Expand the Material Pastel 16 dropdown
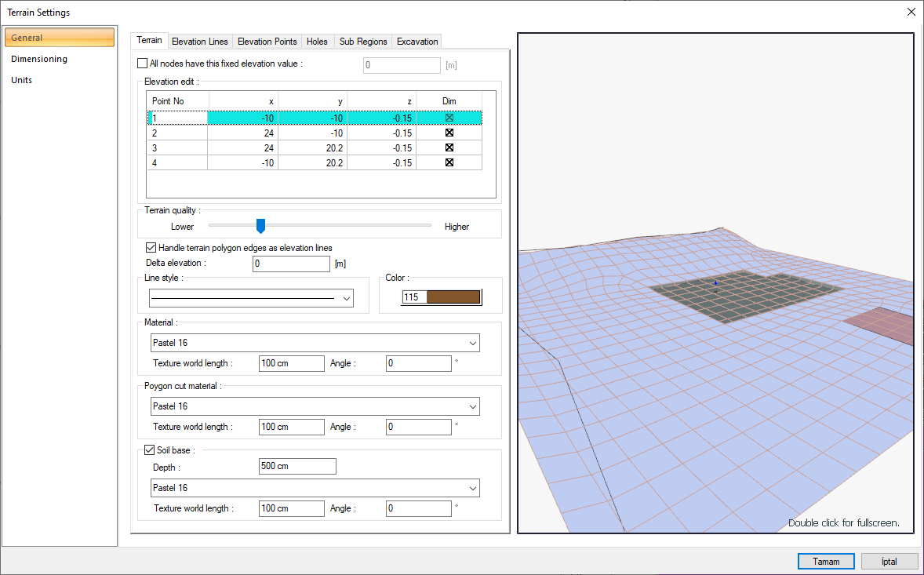Screen dimensions: 924x575 [472, 343]
